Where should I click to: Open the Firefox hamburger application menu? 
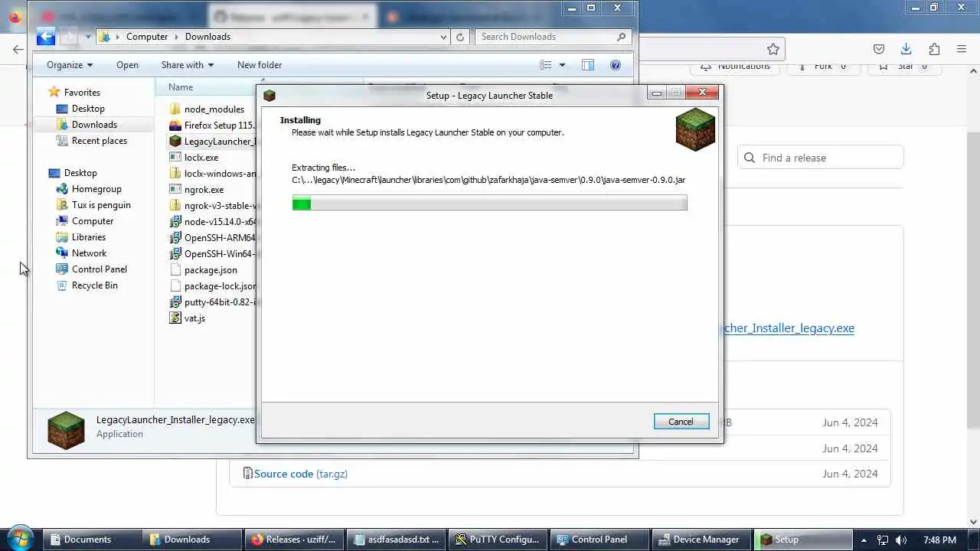[962, 49]
